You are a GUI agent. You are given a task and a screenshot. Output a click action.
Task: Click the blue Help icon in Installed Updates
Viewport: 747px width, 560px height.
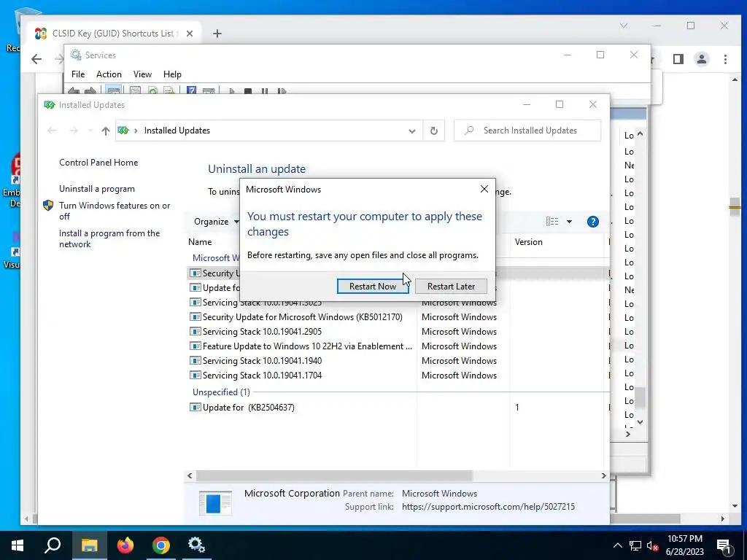[x=592, y=222]
